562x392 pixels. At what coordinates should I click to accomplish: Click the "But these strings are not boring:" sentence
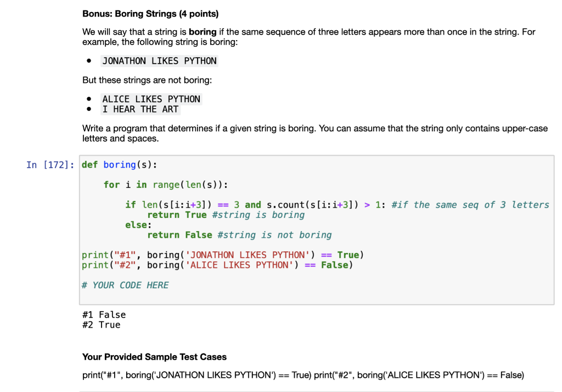[x=147, y=80]
